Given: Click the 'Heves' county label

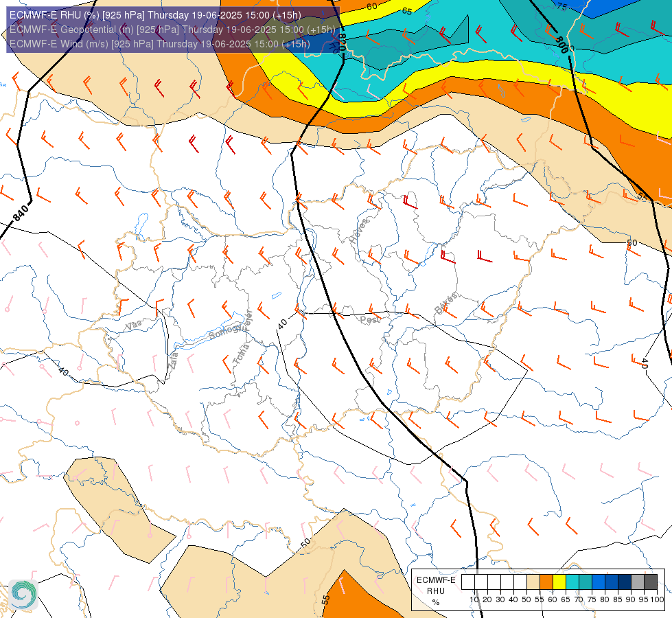Looking at the screenshot, I should (359, 231).
